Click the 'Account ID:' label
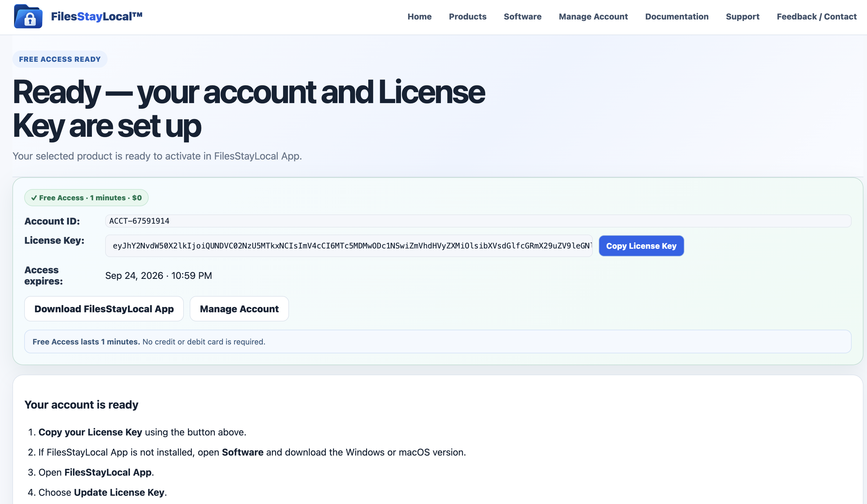Screen dimensions: 867x504 coord(52,221)
